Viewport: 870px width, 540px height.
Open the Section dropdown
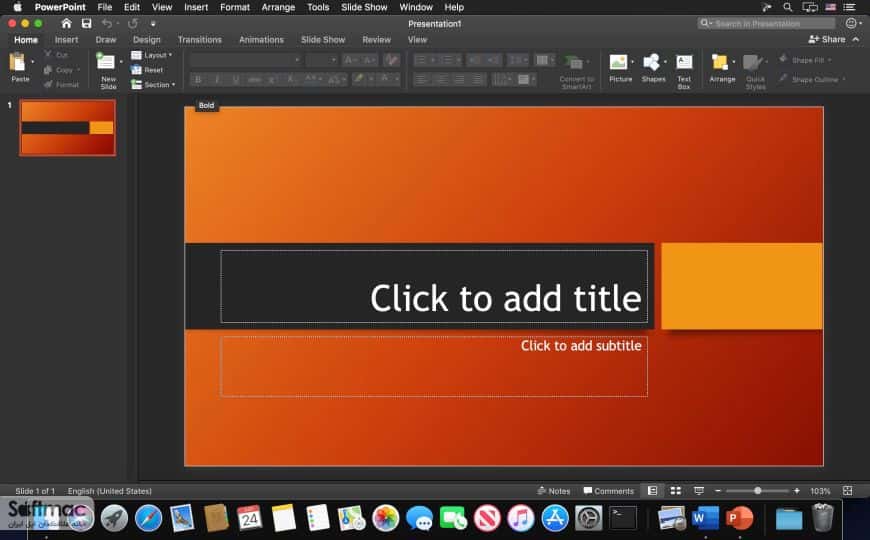(153, 84)
